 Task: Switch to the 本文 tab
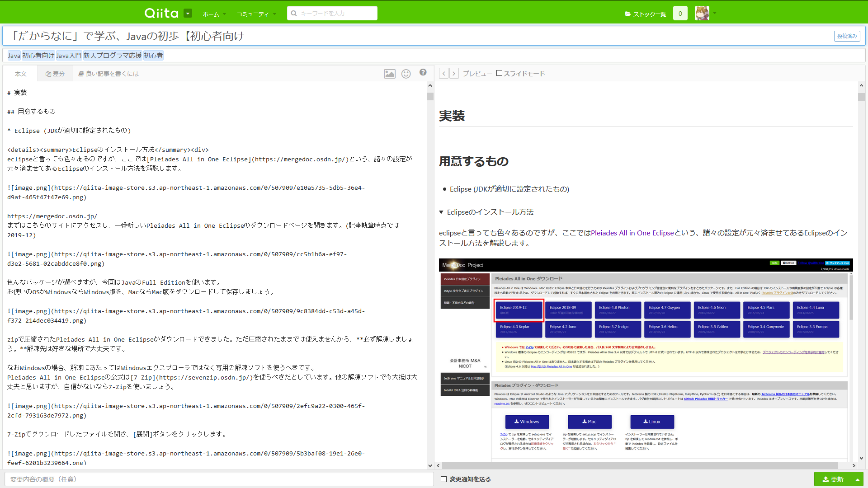20,74
